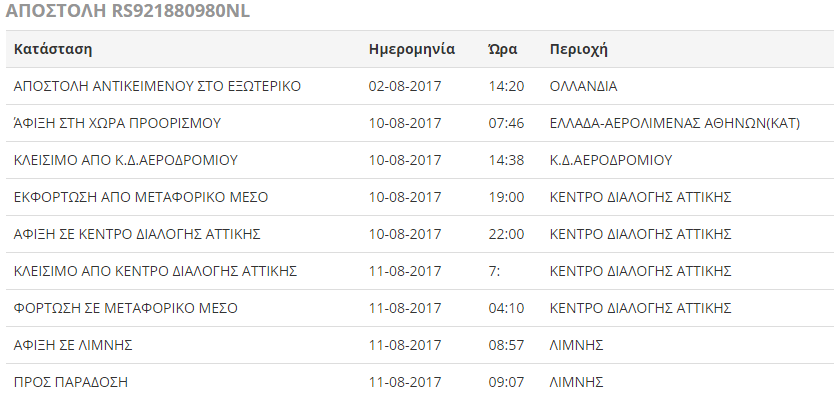Screen dimensions: 834x401
Task: Click the ΑΦΙΞΗ ΣΕ ΛΙΜΝΗΣ status
Action: pyautogui.click(x=73, y=345)
